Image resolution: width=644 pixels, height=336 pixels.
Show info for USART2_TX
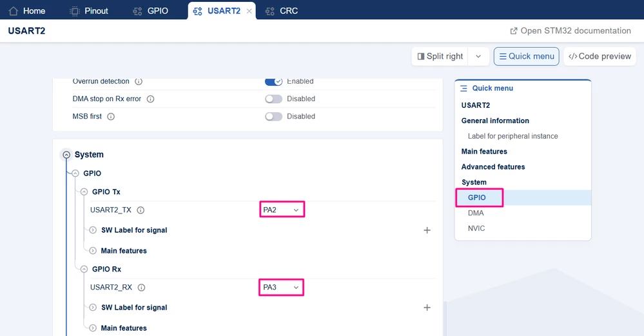(x=141, y=210)
